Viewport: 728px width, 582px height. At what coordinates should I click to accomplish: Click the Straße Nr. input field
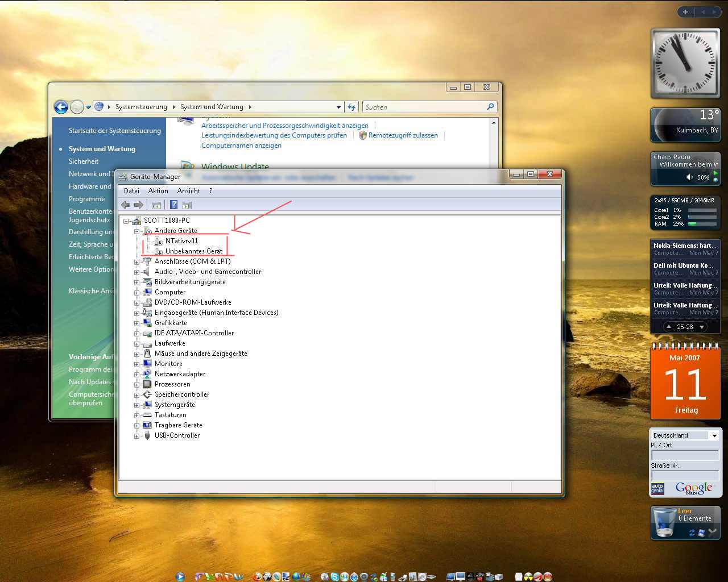point(685,476)
